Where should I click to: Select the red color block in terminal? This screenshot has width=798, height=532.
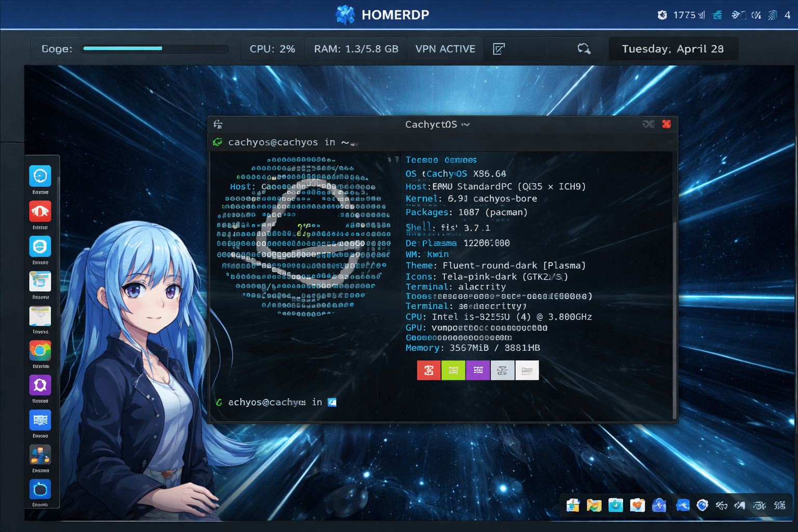[429, 370]
